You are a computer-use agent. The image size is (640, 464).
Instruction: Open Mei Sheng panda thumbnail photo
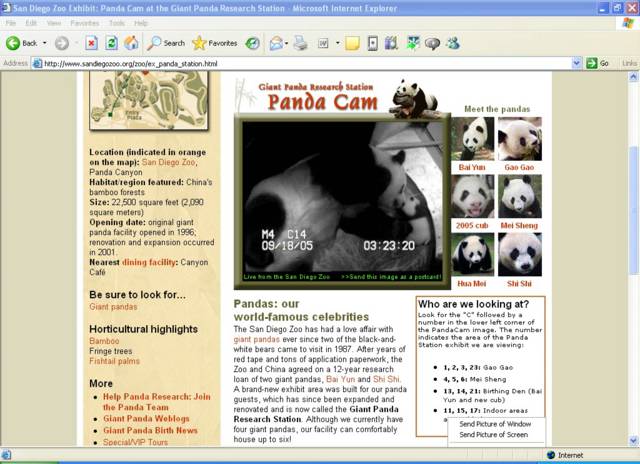click(520, 196)
